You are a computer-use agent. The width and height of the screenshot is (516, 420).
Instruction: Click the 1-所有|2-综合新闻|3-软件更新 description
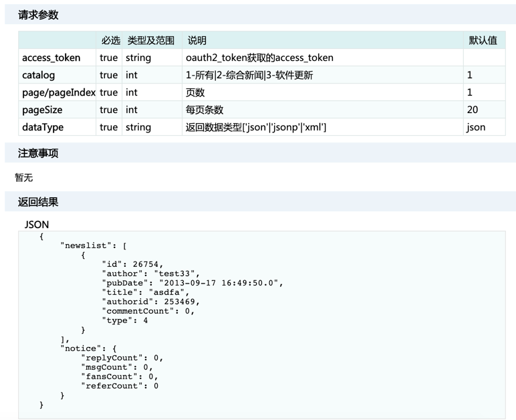point(249,76)
